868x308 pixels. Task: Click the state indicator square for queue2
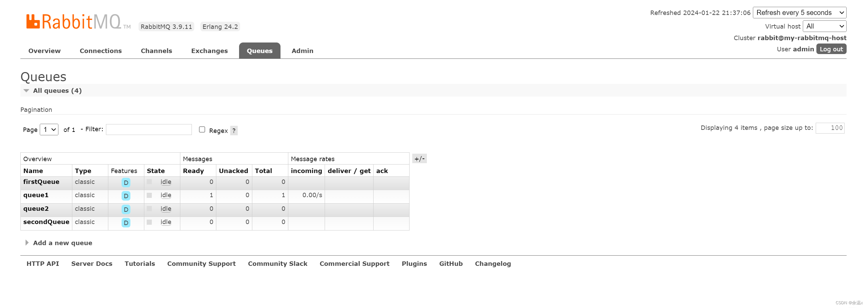click(149, 209)
